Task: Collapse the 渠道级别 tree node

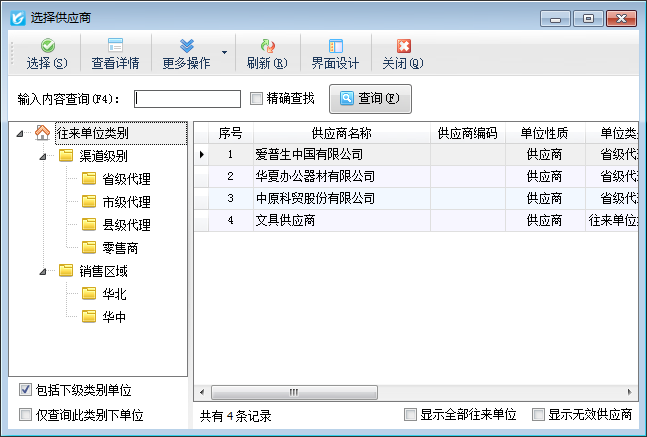Action: coord(42,156)
